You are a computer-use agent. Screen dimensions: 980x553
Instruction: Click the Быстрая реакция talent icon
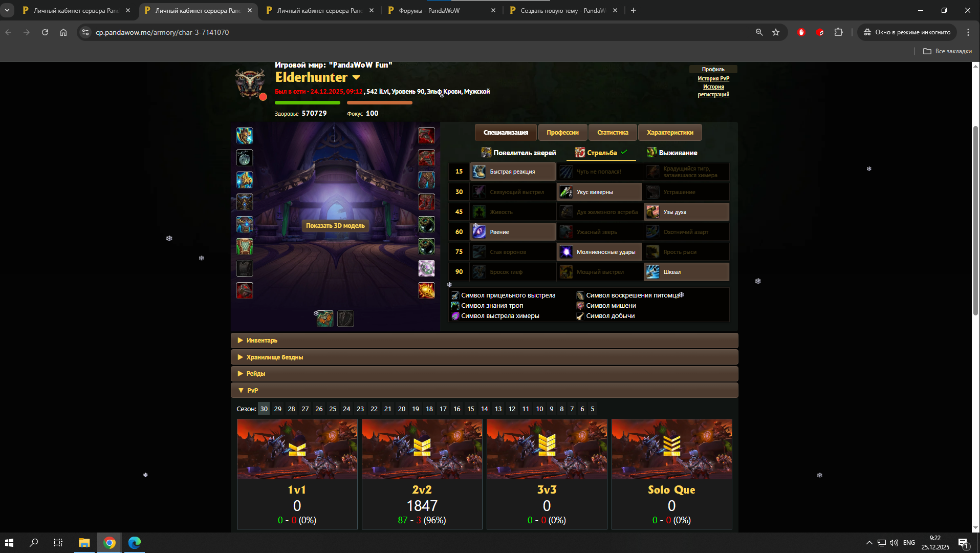[479, 172]
